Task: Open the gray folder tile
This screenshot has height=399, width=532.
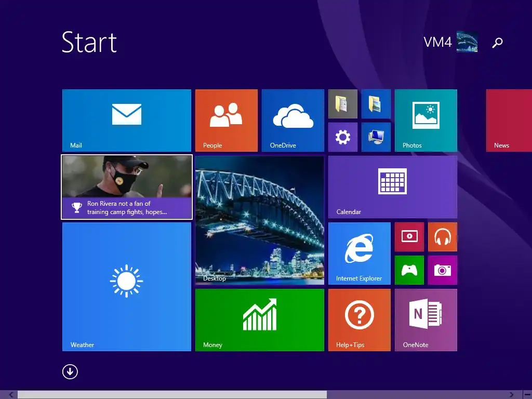Action: (x=343, y=104)
